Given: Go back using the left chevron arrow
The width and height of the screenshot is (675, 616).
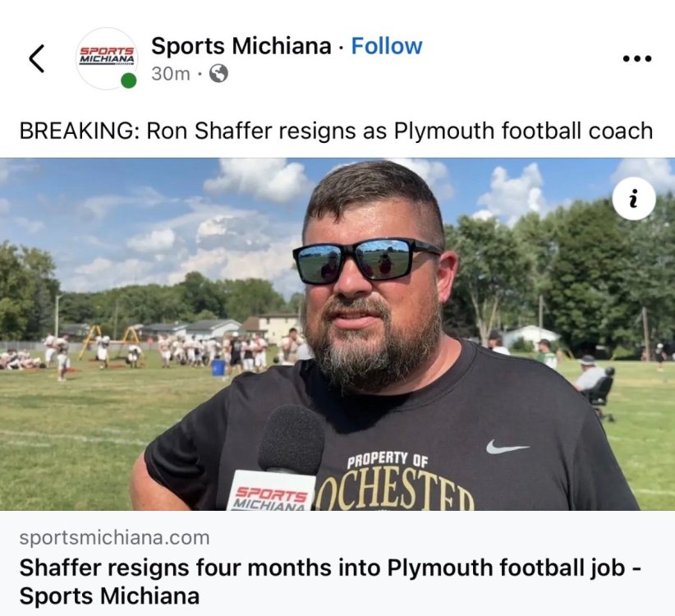Looking at the screenshot, I should point(37,58).
